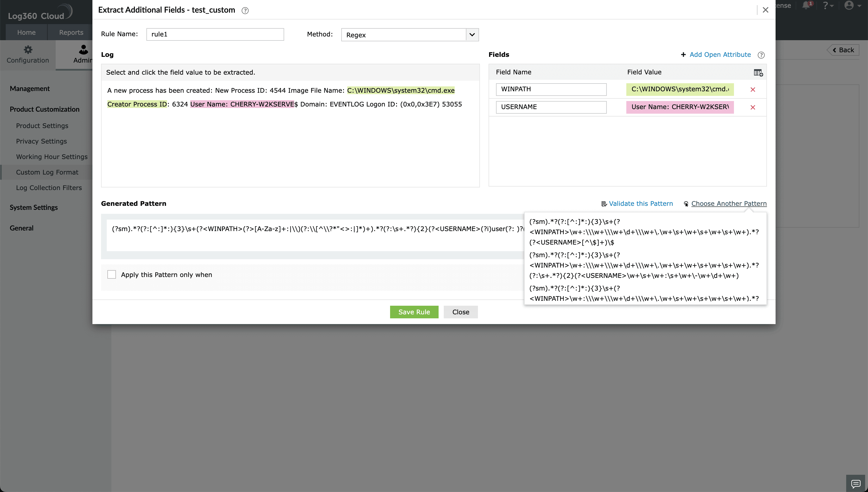The image size is (868, 492).
Task: Choose the first alternate pattern in popup list
Action: (x=644, y=232)
